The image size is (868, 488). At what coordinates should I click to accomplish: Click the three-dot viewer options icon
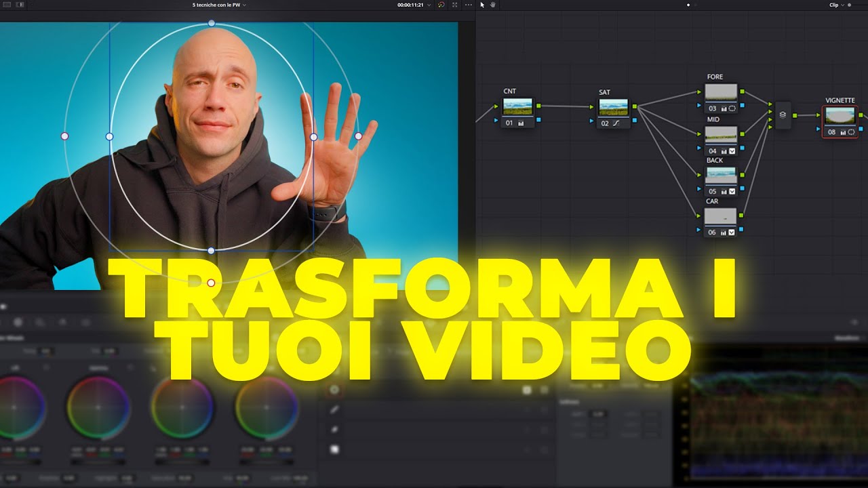(468, 5)
